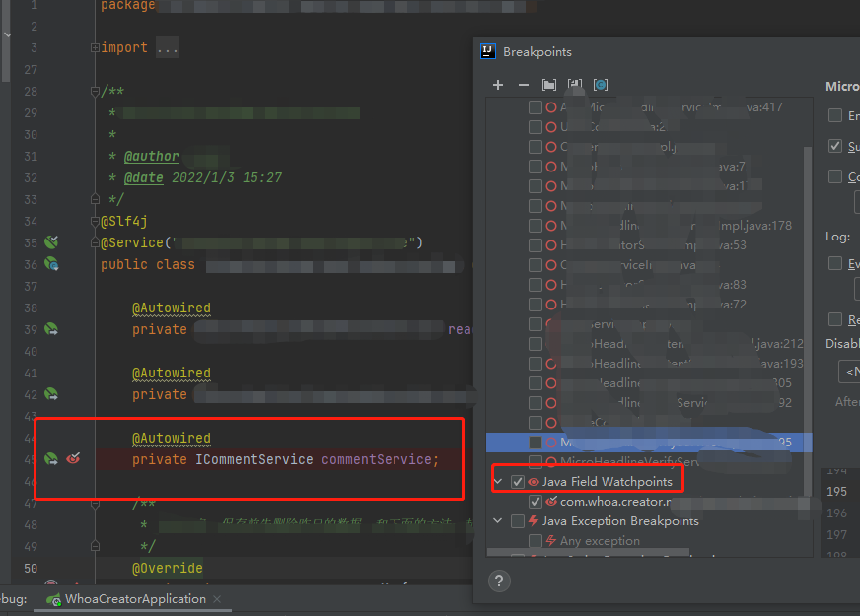Click the fold toggle next to @Service
This screenshot has width=860, height=616.
tap(95, 242)
